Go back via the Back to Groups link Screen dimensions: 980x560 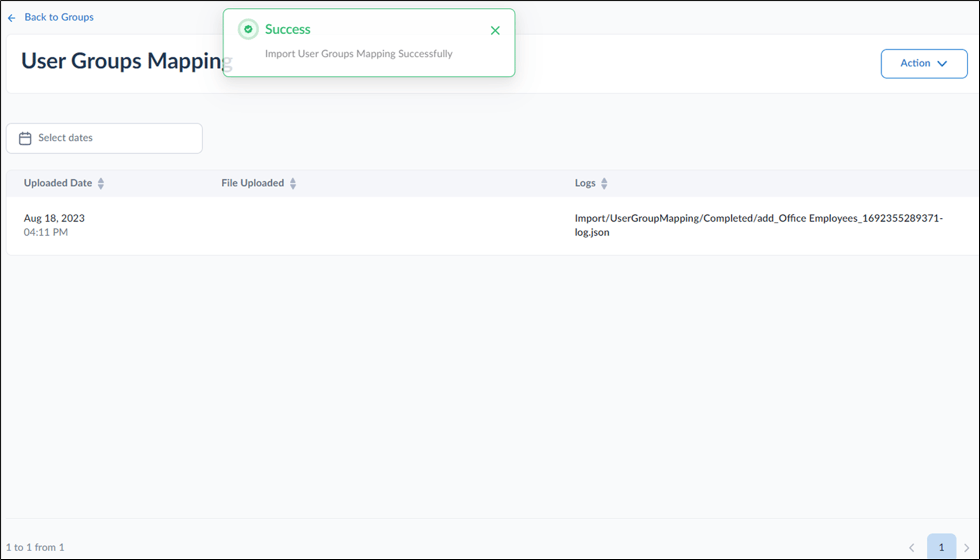coord(59,17)
